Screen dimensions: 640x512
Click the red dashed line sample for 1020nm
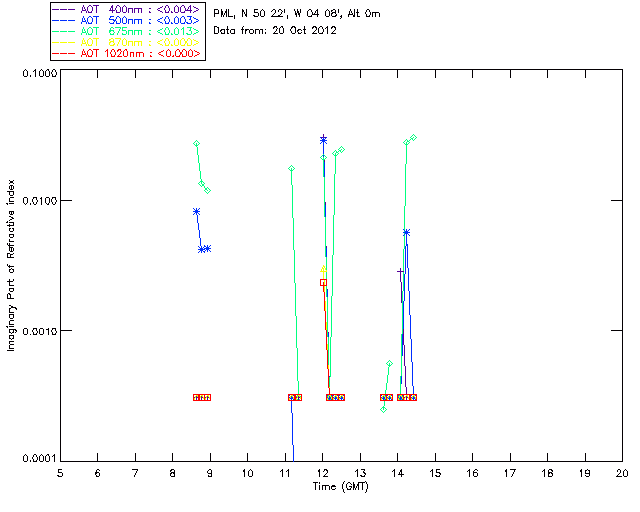click(64, 53)
